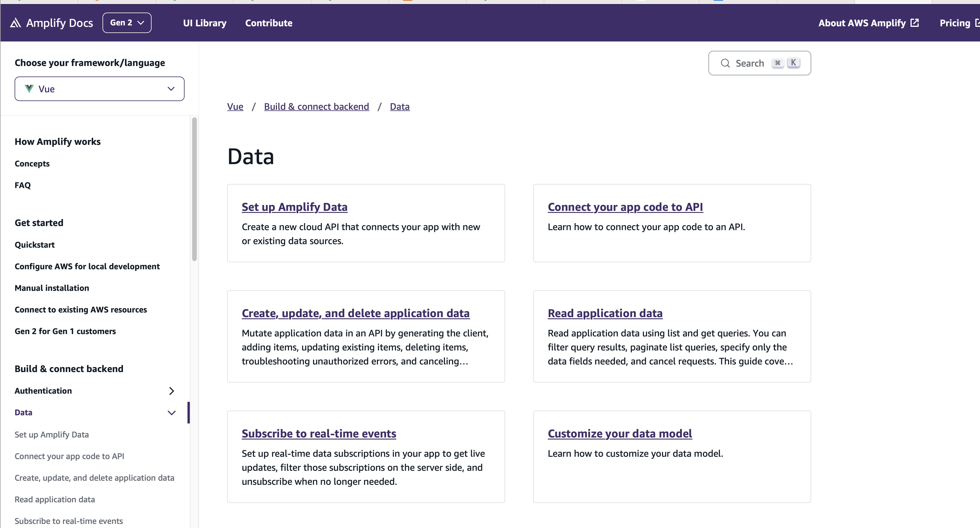Click the external link icon beside About AWS Amplify
980x528 pixels.
tap(915, 23)
